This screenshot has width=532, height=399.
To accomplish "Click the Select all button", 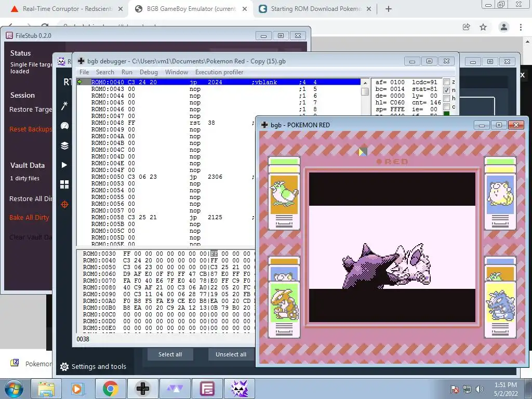I will 170,354.
